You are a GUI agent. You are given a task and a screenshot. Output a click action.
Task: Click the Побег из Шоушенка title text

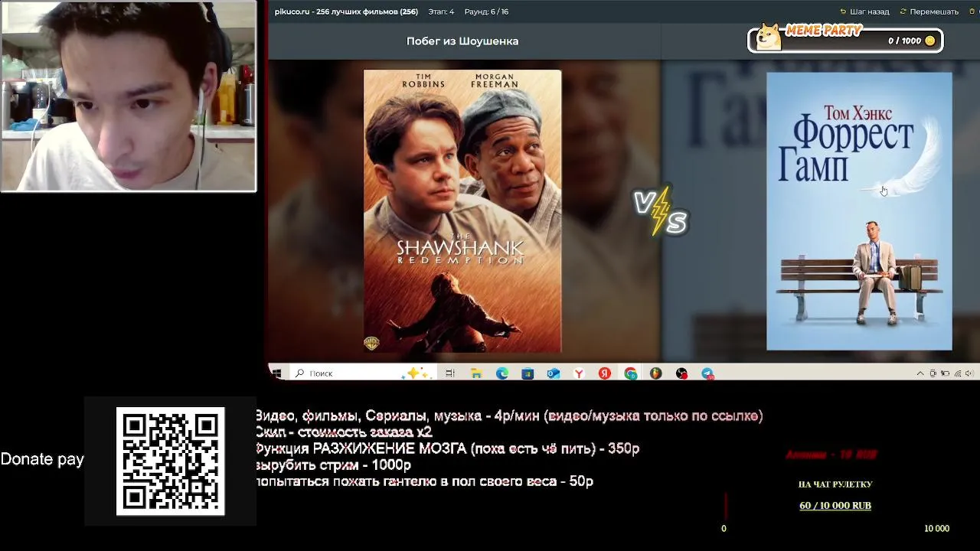click(462, 41)
